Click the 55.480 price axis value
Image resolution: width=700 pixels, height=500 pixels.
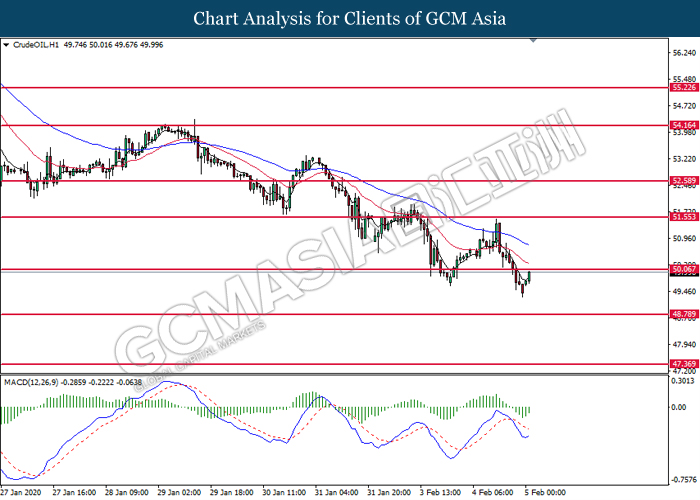point(684,79)
